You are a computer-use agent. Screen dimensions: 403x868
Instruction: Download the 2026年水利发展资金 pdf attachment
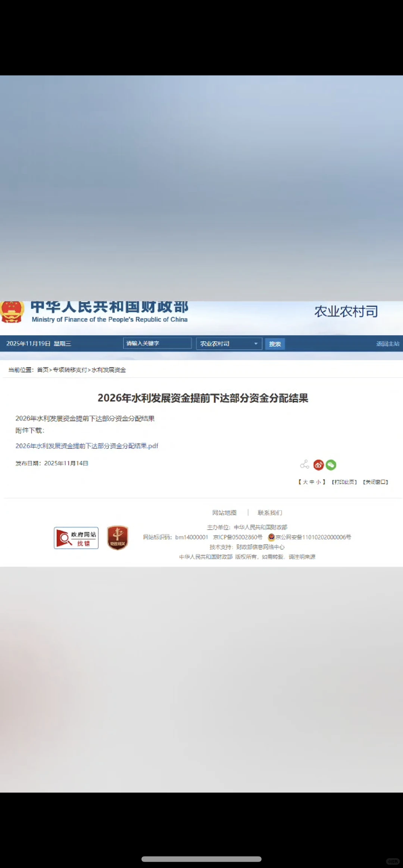point(87,446)
